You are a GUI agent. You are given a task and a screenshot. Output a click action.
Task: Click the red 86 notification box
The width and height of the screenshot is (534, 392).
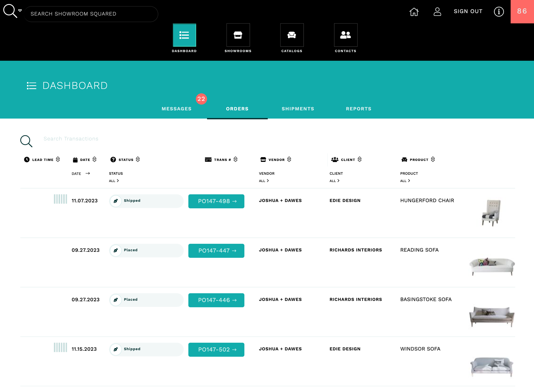coord(522,11)
